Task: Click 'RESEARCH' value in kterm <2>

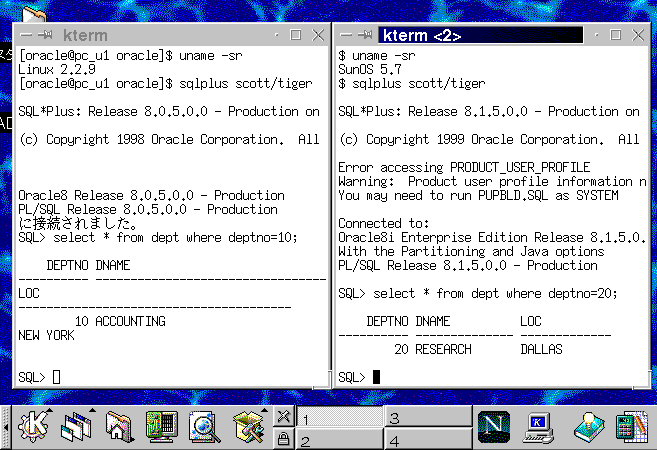Action: tap(443, 349)
